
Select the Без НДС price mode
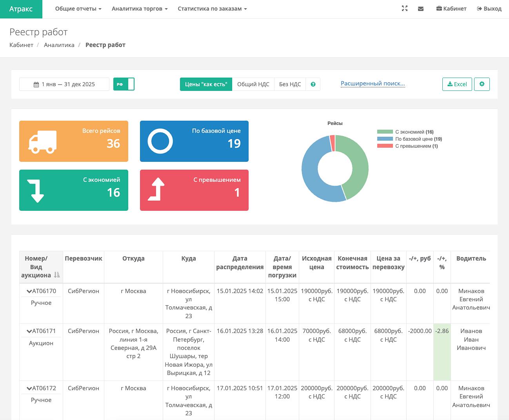pyautogui.click(x=290, y=84)
